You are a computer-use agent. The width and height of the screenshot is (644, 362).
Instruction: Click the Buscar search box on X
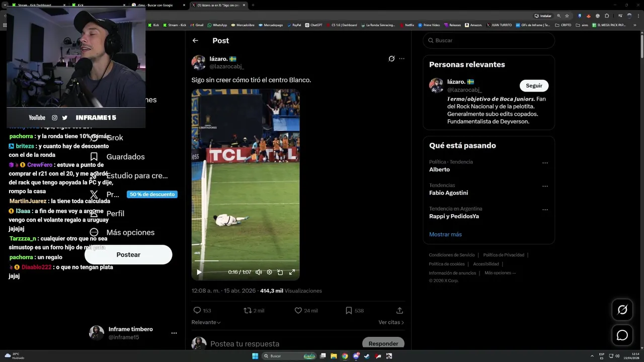pos(489,40)
